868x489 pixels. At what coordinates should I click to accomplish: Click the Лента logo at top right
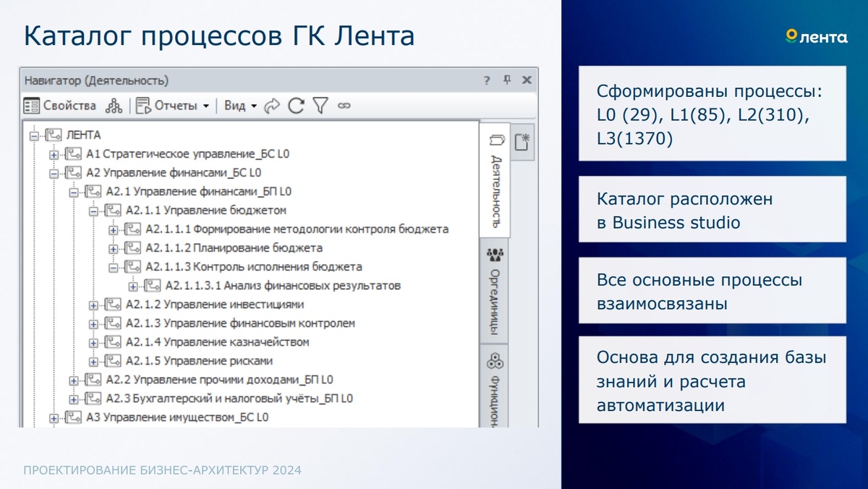(x=817, y=37)
